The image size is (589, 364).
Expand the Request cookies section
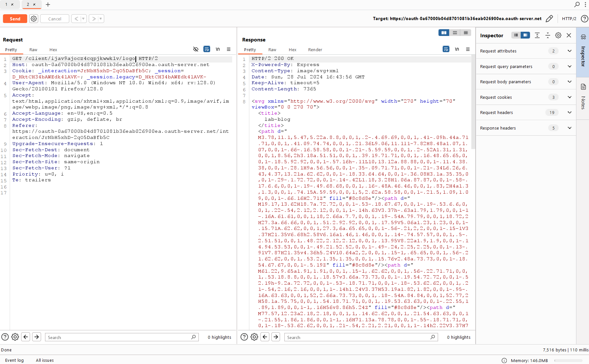tap(569, 97)
